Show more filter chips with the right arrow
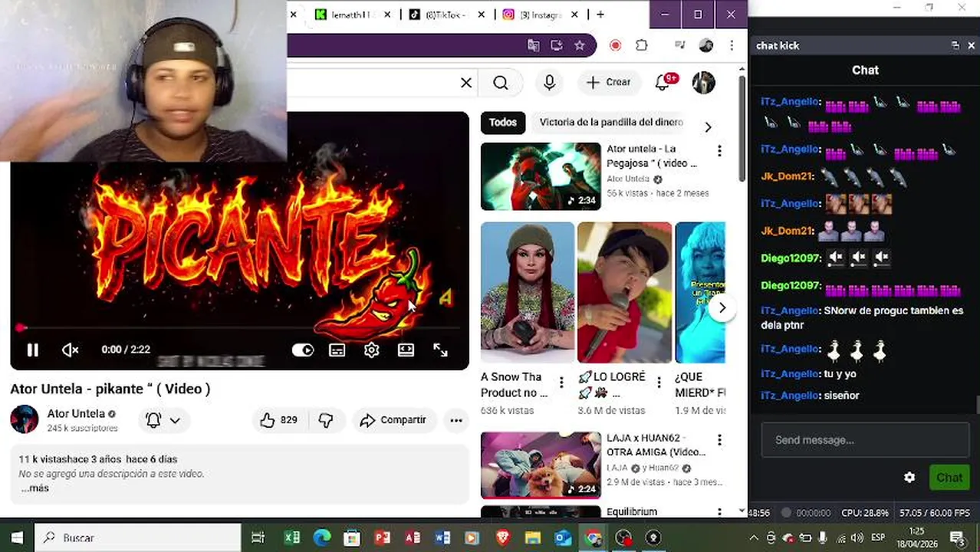 point(708,127)
